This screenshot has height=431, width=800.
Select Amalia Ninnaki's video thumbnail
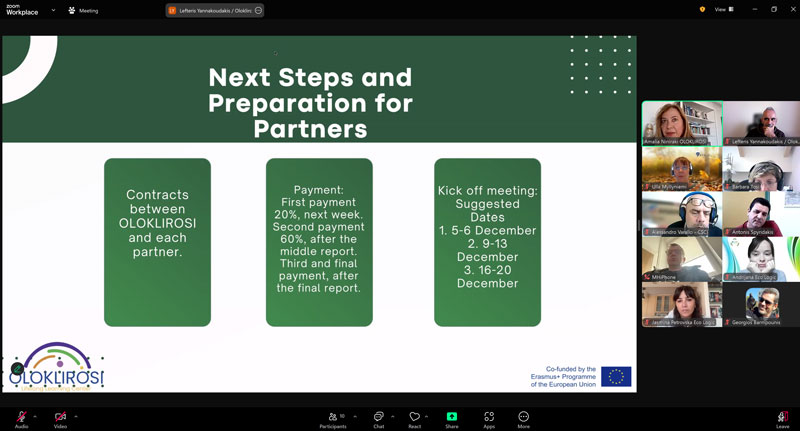[x=681, y=123]
